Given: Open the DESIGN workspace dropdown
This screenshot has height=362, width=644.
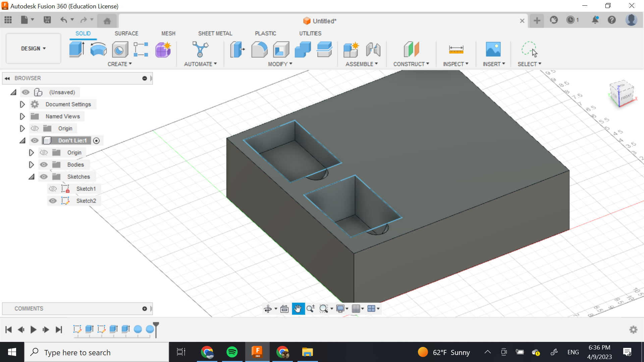Looking at the screenshot, I should (33, 49).
